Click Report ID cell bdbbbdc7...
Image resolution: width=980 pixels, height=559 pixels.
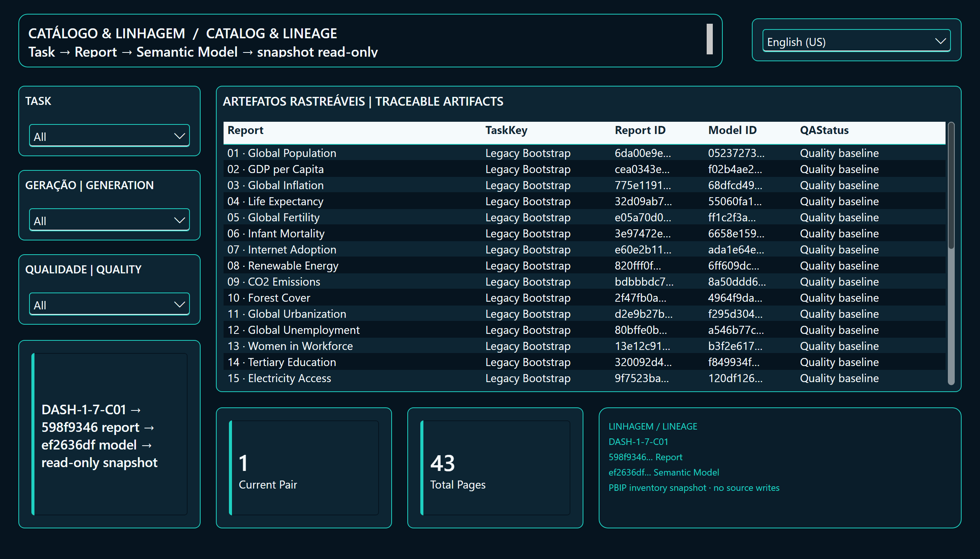tap(644, 282)
